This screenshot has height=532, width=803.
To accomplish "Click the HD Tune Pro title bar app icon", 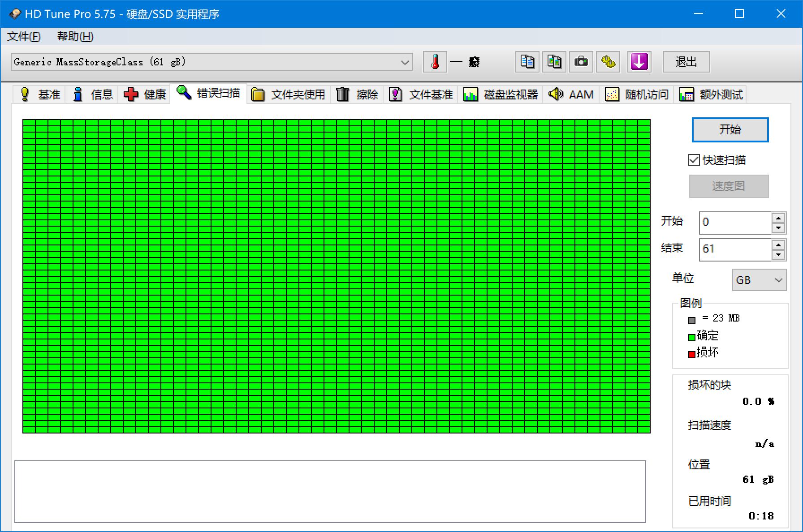I will click(x=15, y=14).
